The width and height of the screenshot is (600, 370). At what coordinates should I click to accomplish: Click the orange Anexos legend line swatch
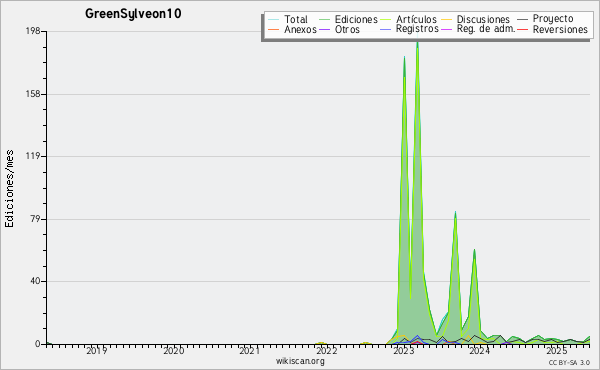pyautogui.click(x=274, y=29)
